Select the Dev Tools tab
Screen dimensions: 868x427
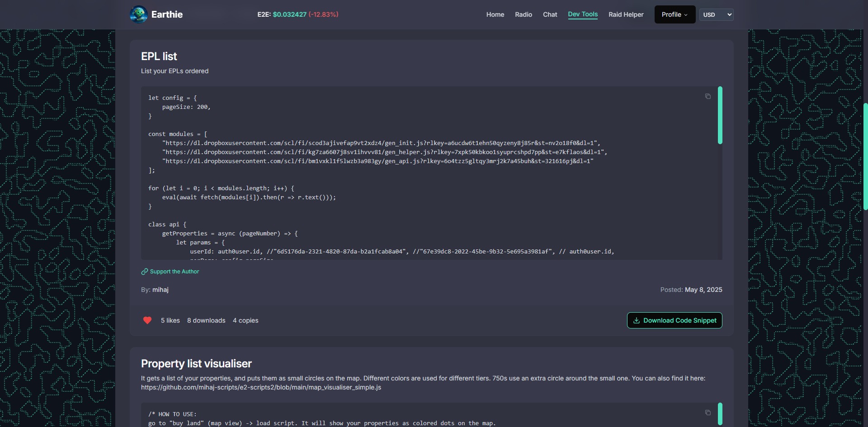tap(582, 14)
